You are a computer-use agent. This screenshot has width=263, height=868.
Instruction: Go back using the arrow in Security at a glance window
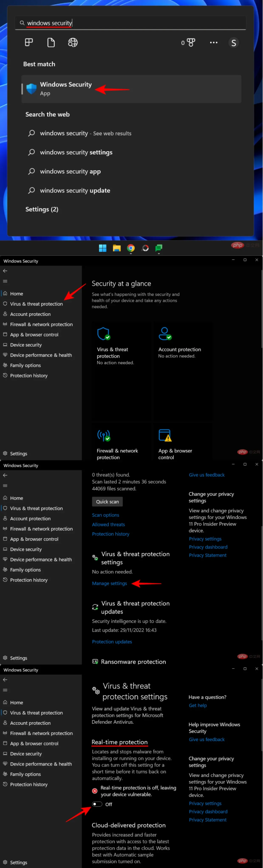[5, 271]
